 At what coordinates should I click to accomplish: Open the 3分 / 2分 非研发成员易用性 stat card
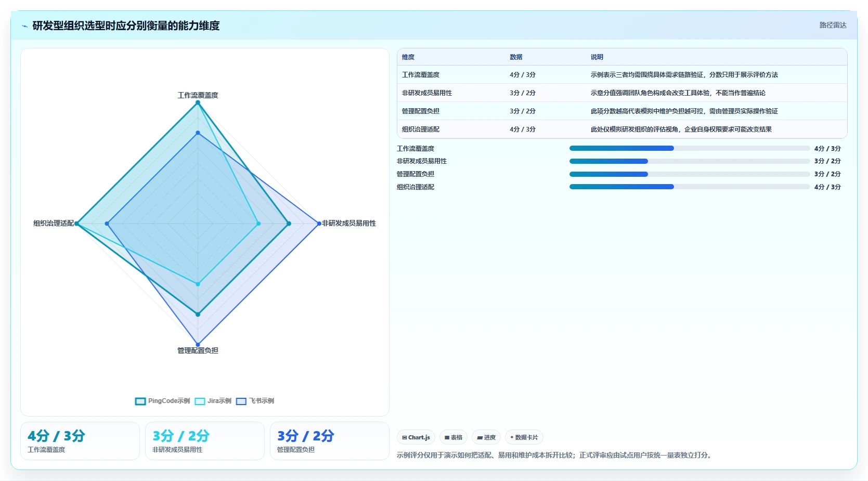tap(205, 441)
